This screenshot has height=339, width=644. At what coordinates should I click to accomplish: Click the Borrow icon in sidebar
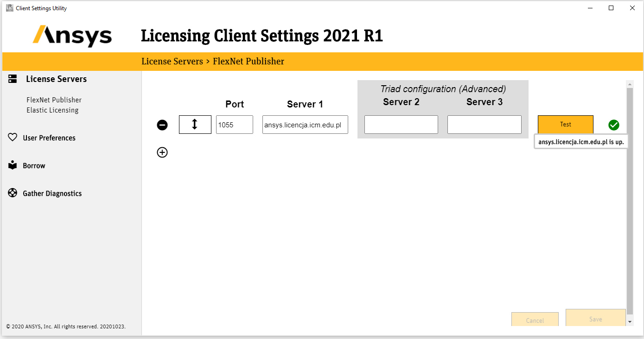click(x=13, y=165)
